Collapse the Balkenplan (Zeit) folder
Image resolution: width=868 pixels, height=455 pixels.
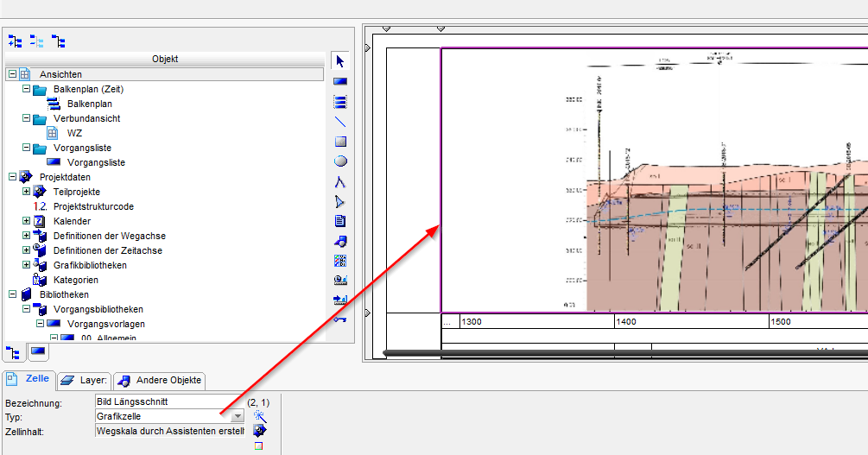[x=26, y=89]
